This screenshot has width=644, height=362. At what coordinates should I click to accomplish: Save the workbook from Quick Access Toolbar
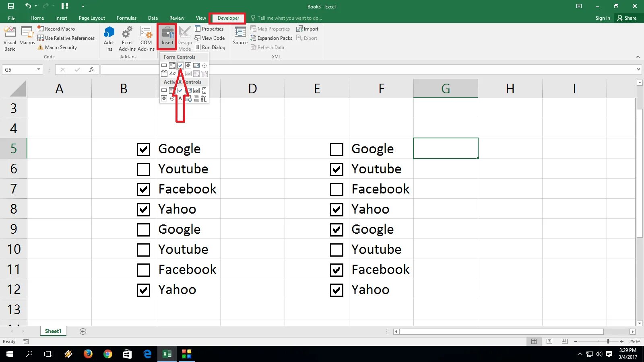11,6
